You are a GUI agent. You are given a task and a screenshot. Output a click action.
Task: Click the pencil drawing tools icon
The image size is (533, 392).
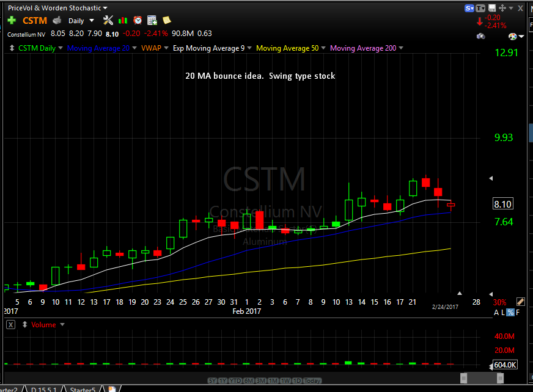tap(520, 302)
